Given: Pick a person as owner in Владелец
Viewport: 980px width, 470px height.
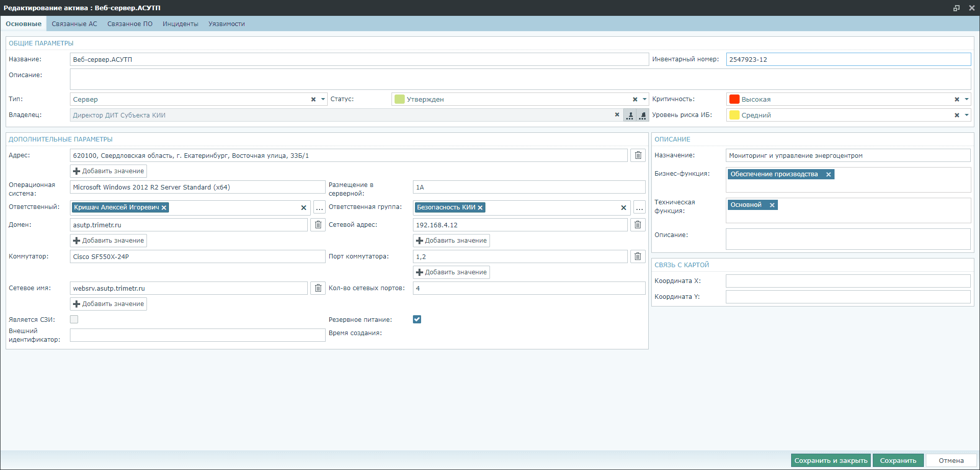Looking at the screenshot, I should pyautogui.click(x=630, y=115).
